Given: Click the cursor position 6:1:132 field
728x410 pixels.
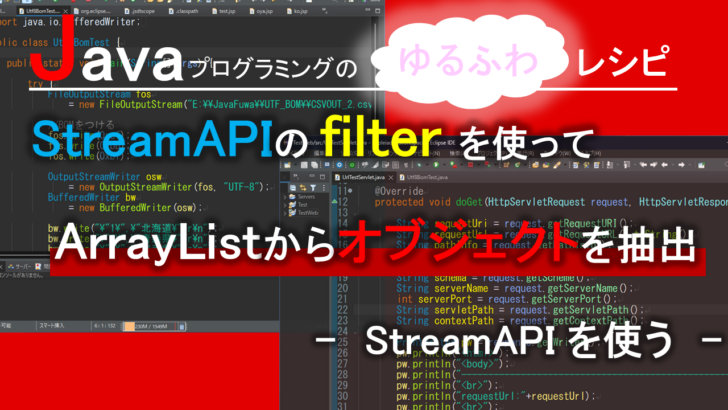Looking at the screenshot, I should [105, 326].
